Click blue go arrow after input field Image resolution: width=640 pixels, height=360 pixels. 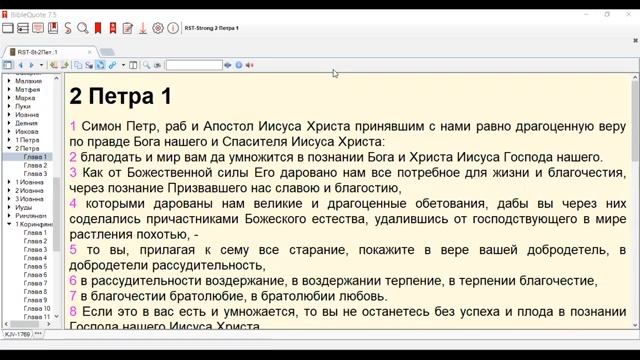point(228,65)
